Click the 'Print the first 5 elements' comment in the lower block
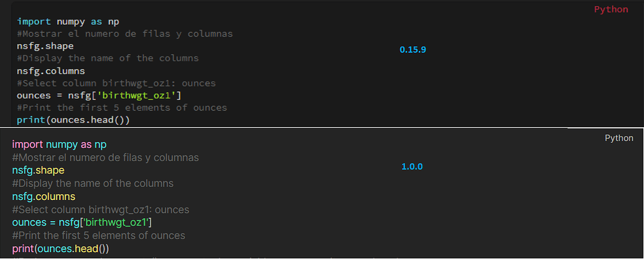This screenshot has height=259, width=644. tap(98, 235)
